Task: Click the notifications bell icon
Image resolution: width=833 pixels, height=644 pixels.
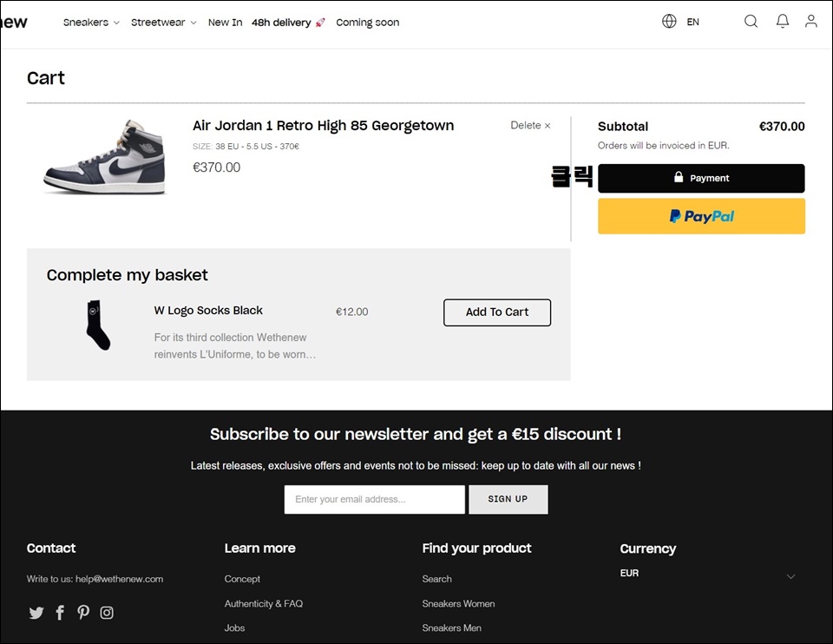Action: pos(783,21)
